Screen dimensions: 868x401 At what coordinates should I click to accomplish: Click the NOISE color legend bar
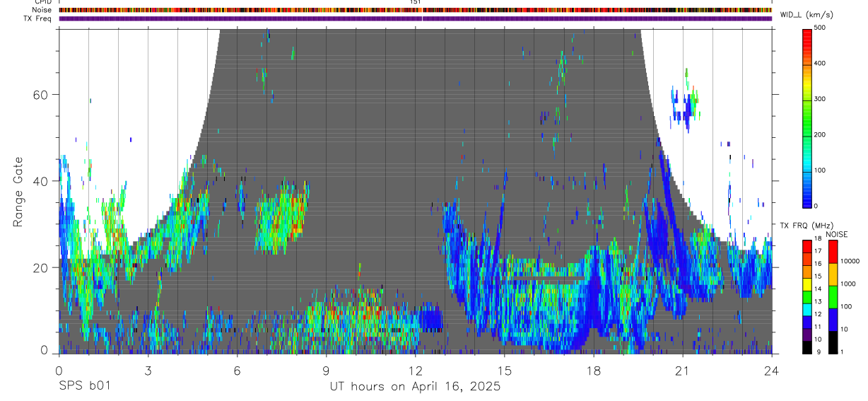tap(833, 297)
